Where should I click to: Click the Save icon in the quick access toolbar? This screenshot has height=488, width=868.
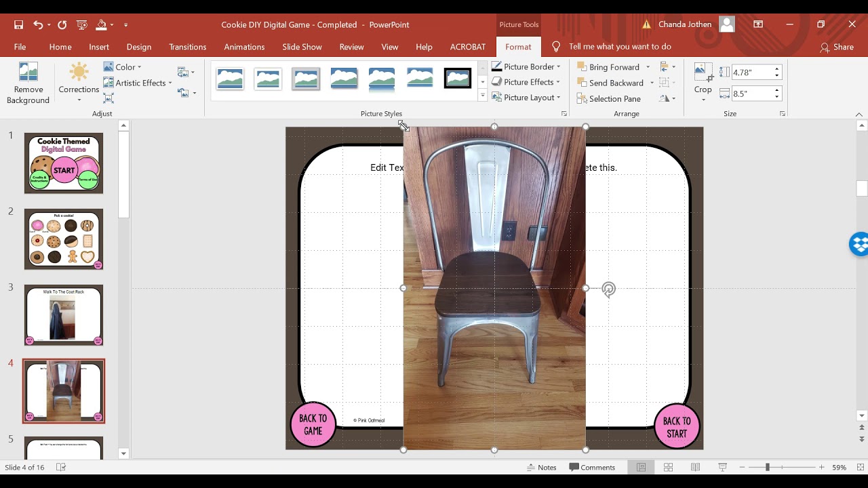click(x=19, y=24)
